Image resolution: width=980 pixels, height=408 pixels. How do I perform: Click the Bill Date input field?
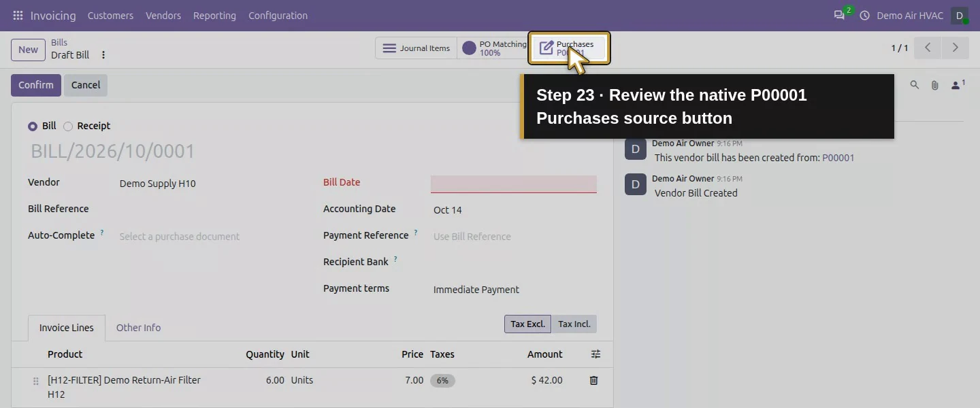coord(514,184)
